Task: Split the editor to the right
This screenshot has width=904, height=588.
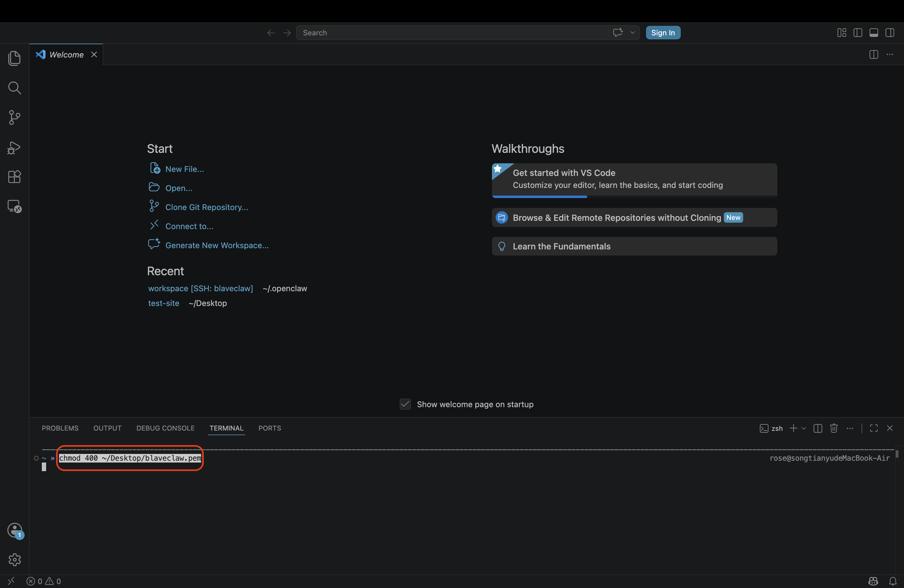Action: [x=874, y=54]
